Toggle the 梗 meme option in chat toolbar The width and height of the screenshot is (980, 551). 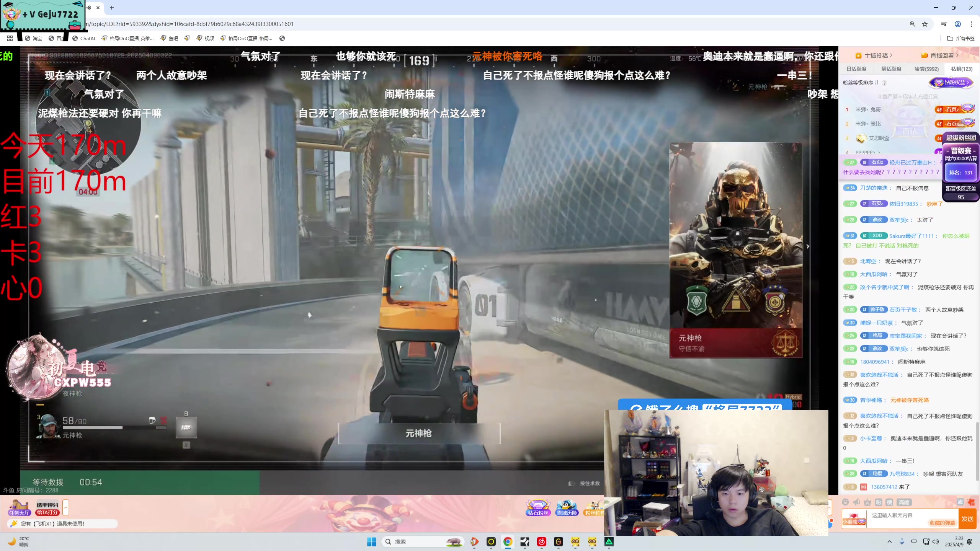(889, 502)
